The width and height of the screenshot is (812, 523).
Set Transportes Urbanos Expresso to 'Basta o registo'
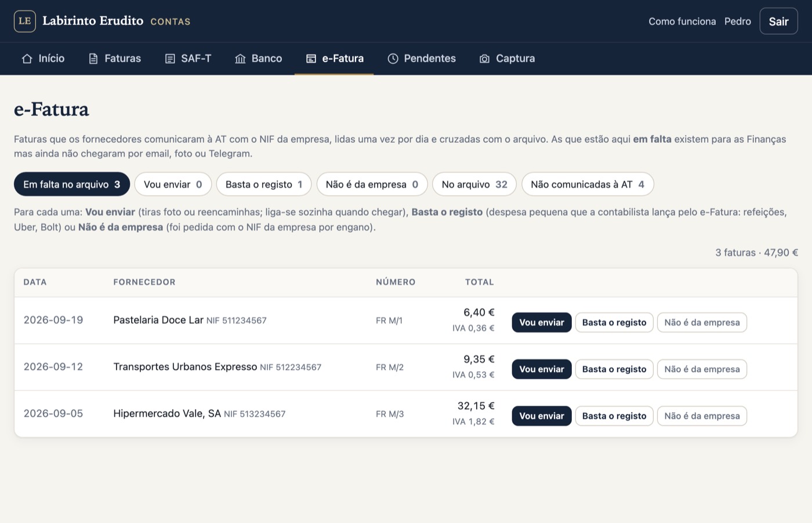point(614,369)
